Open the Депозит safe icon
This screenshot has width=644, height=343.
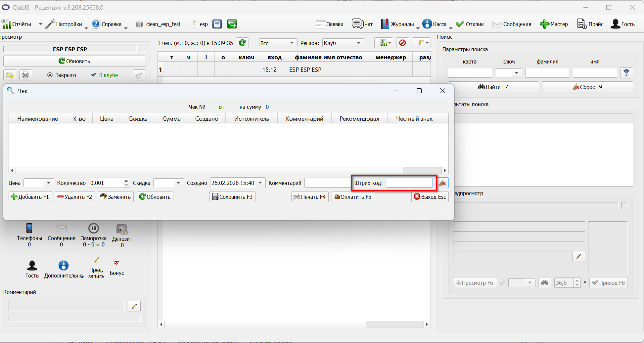pos(122,229)
